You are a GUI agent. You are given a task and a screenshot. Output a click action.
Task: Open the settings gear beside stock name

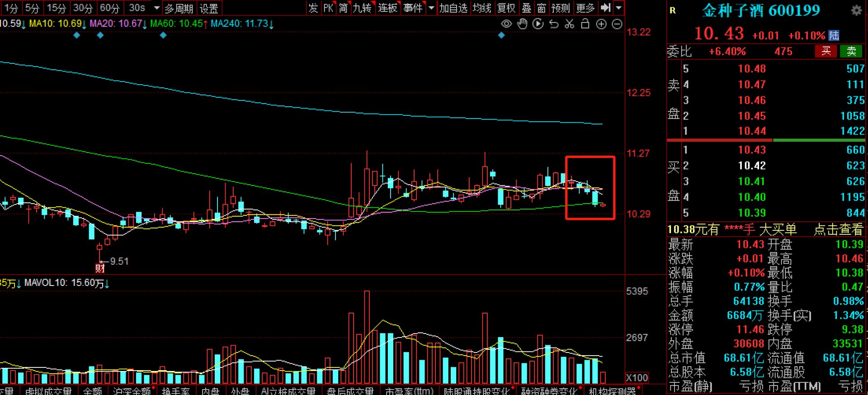856,10
